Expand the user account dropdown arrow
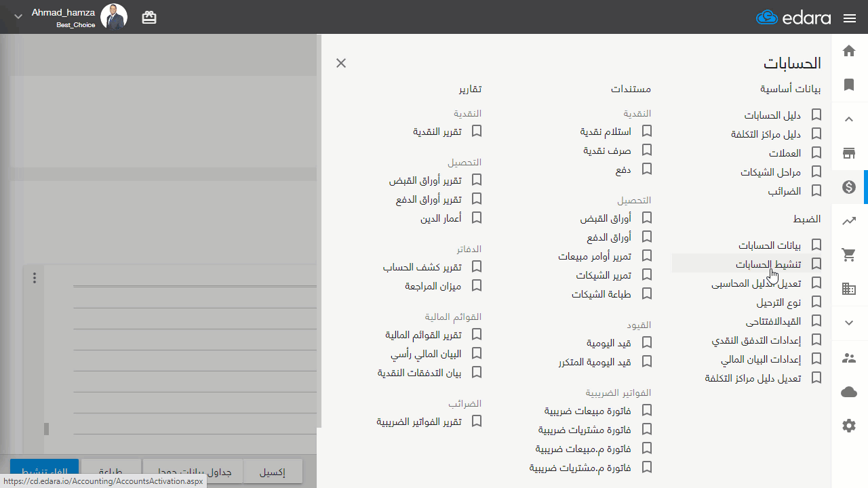Viewport: 868px width, 488px height. tap(18, 17)
